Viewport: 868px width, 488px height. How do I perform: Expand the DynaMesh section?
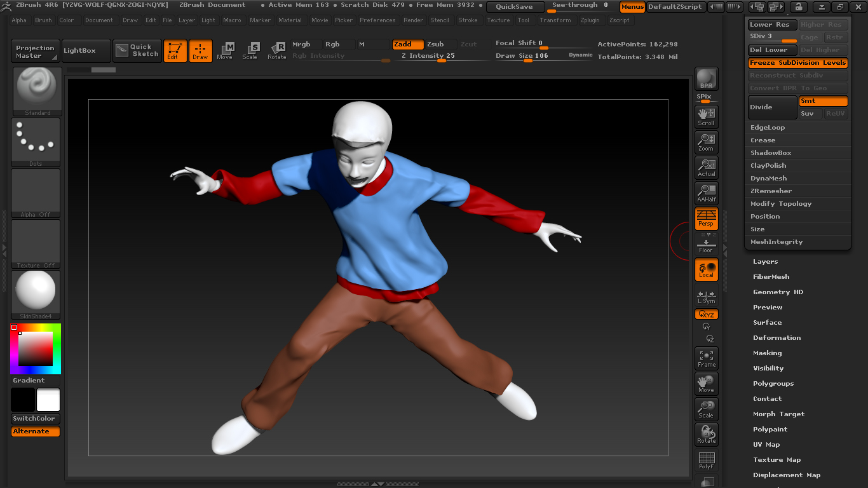click(768, 179)
